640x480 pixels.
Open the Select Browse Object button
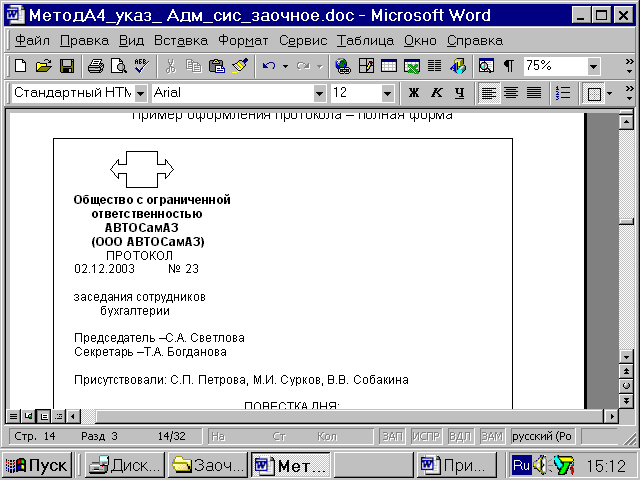click(x=627, y=386)
